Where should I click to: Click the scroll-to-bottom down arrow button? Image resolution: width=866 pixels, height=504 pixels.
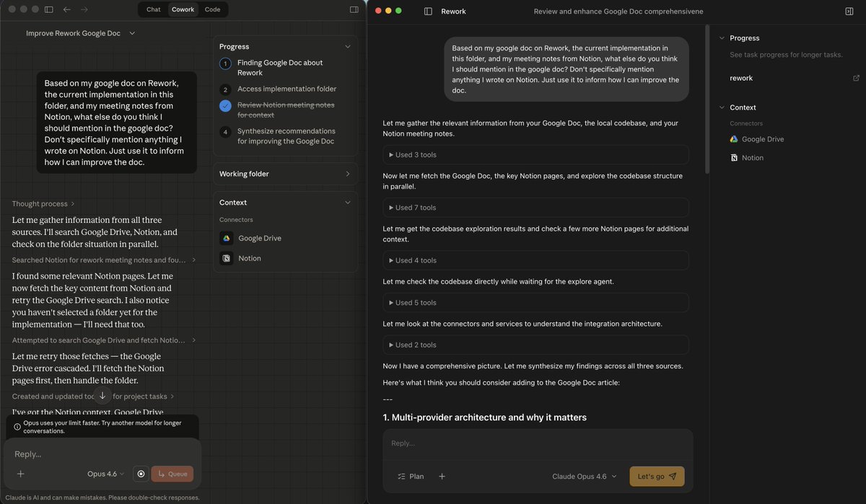point(102,395)
